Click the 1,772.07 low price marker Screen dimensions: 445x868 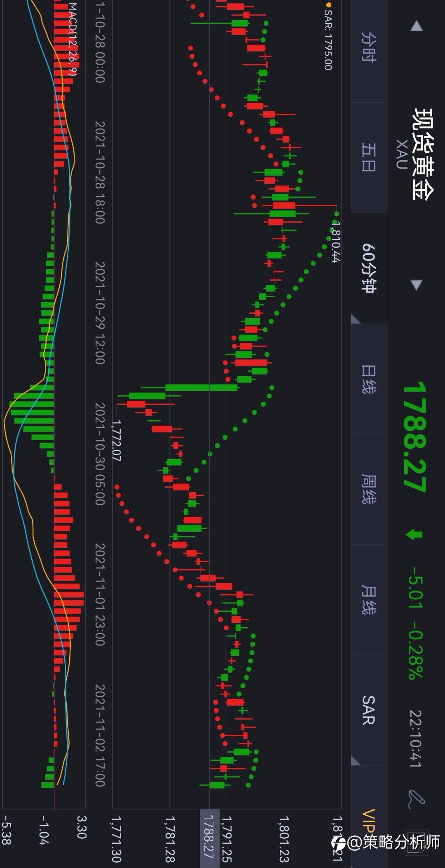(117, 440)
